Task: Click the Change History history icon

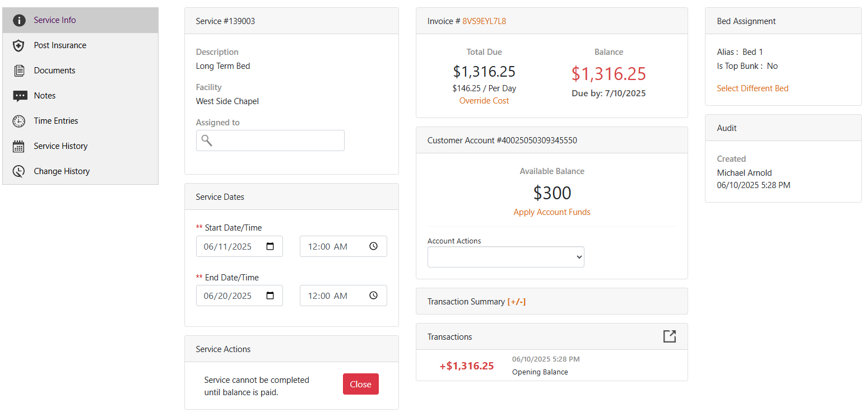Action: pos(18,171)
